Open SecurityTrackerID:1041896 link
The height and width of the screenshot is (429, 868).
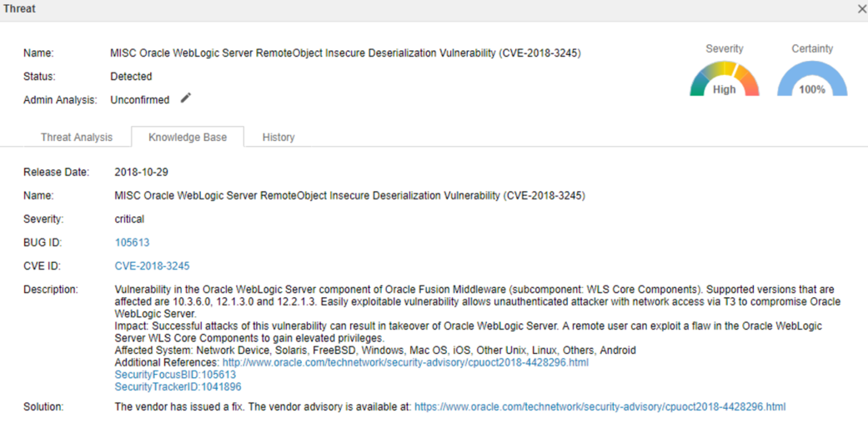click(178, 386)
